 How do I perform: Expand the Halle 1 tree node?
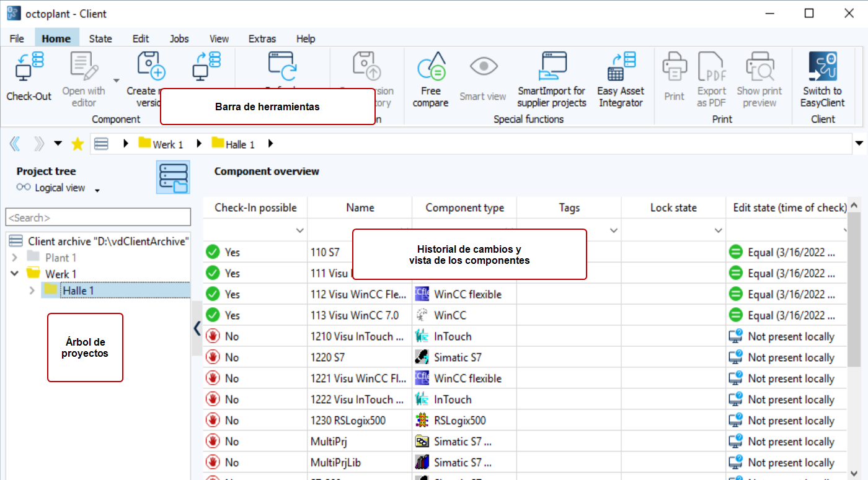point(32,290)
